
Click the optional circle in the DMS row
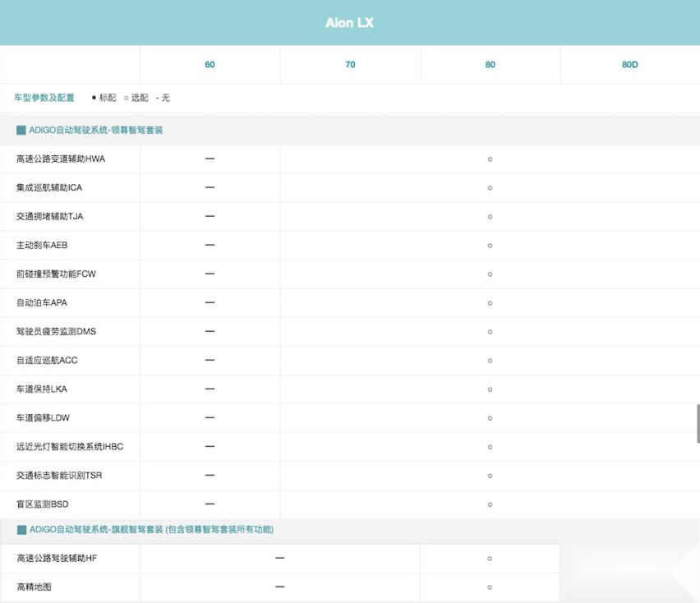click(490, 332)
